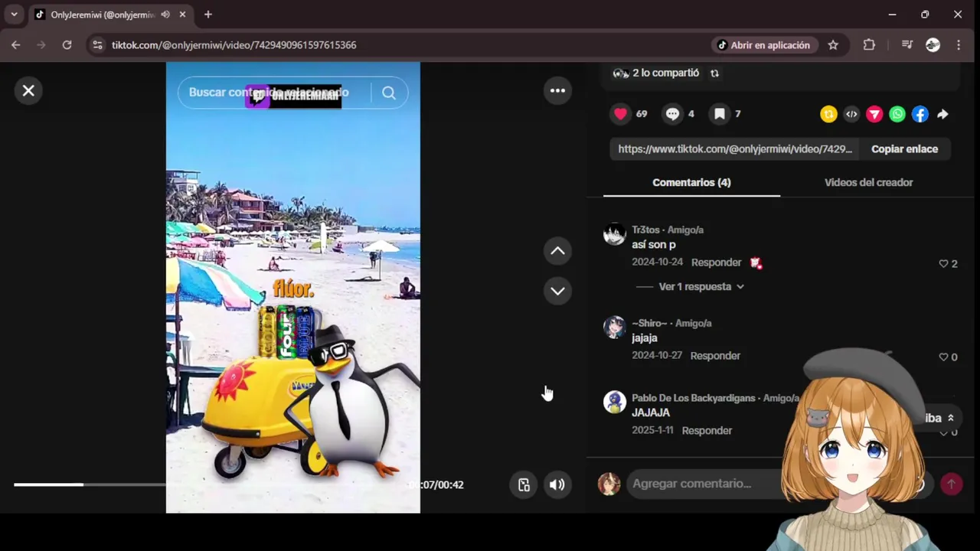
Task: Expand Ver 1 respuesta
Action: tap(701, 286)
